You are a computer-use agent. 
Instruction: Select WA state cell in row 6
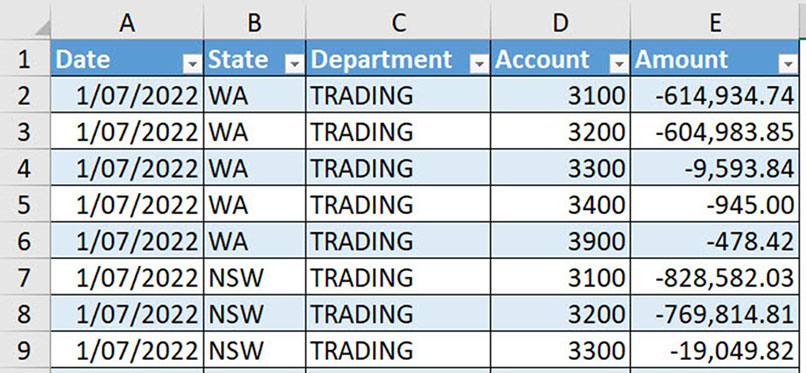click(x=254, y=240)
